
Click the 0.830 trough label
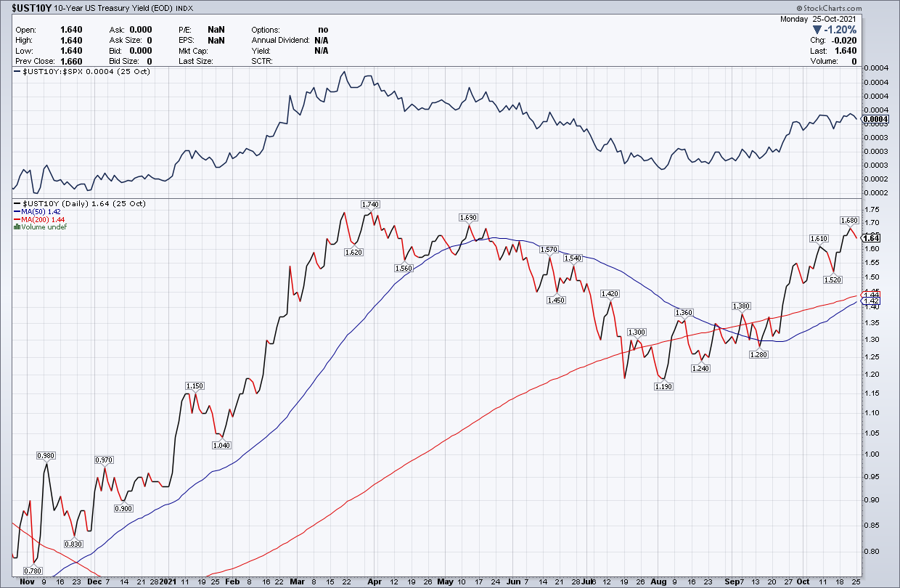click(75, 544)
